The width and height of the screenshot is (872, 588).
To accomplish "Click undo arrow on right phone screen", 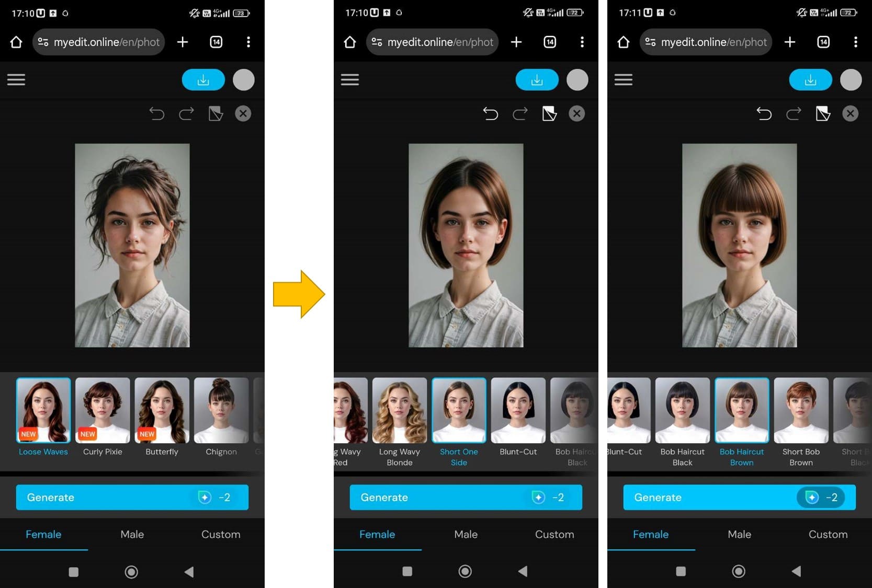I will (764, 113).
